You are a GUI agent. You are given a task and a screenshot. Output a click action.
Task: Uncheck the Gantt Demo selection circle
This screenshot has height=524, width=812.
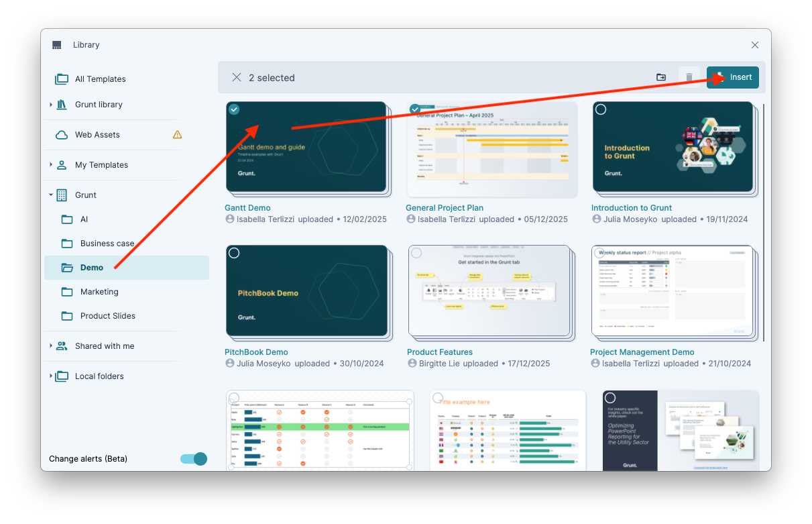point(234,109)
